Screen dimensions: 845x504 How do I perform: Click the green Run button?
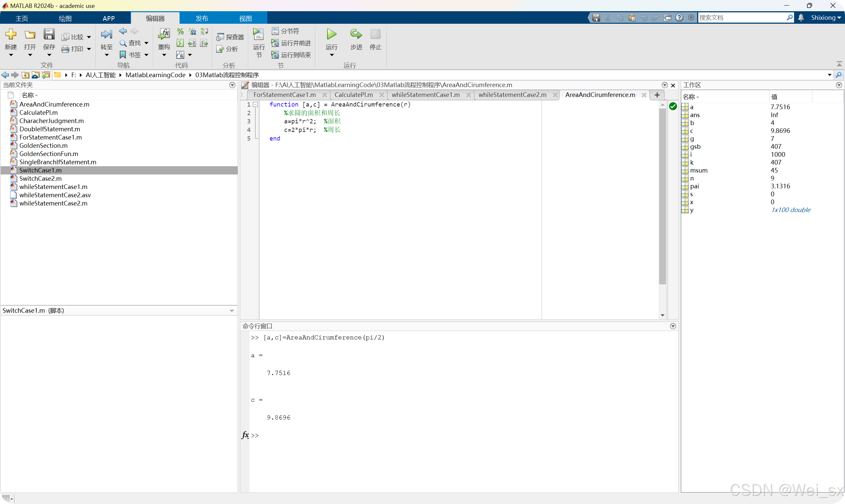[x=331, y=35]
